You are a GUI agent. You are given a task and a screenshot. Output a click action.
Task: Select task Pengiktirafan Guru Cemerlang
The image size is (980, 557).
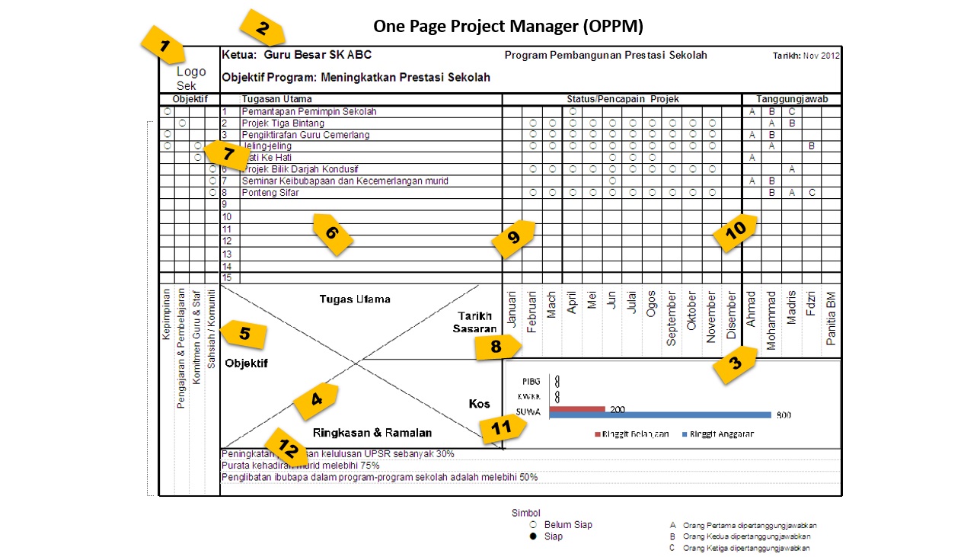click(x=305, y=135)
